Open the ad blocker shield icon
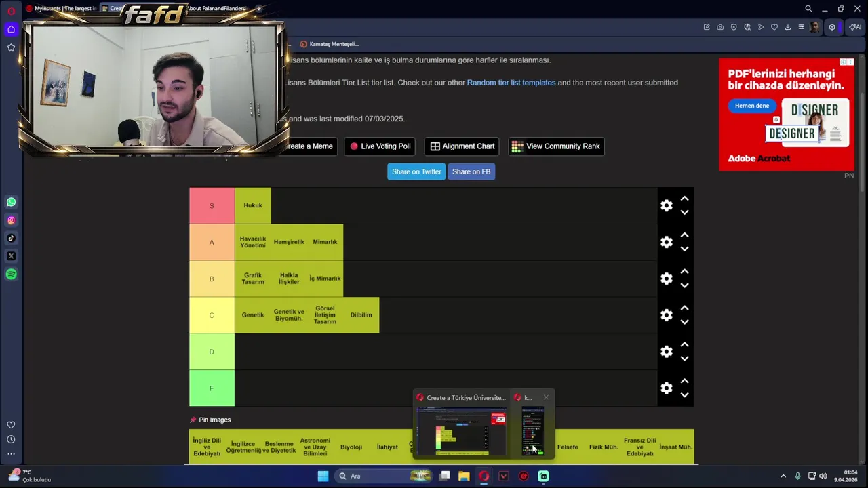The width and height of the screenshot is (868, 488). click(734, 27)
